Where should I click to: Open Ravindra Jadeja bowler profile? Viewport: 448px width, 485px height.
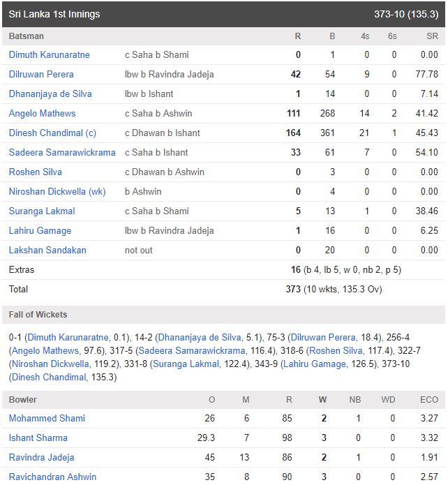[x=41, y=457]
